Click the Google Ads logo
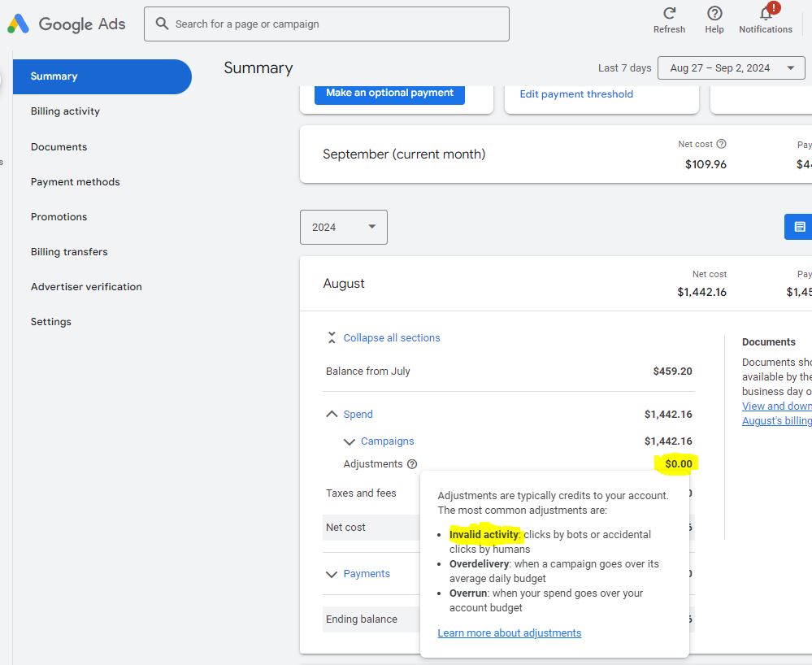 [x=67, y=24]
